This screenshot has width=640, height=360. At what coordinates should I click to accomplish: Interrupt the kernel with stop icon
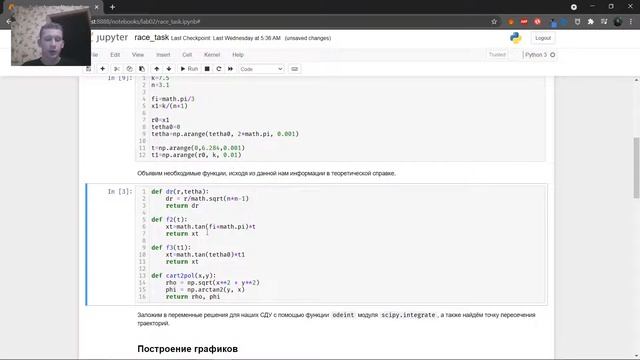coord(207,69)
